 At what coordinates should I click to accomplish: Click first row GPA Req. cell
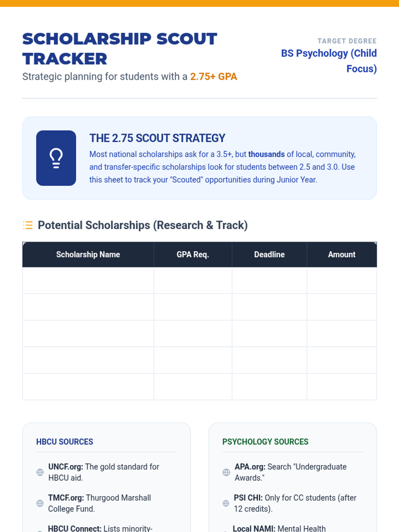click(x=193, y=280)
